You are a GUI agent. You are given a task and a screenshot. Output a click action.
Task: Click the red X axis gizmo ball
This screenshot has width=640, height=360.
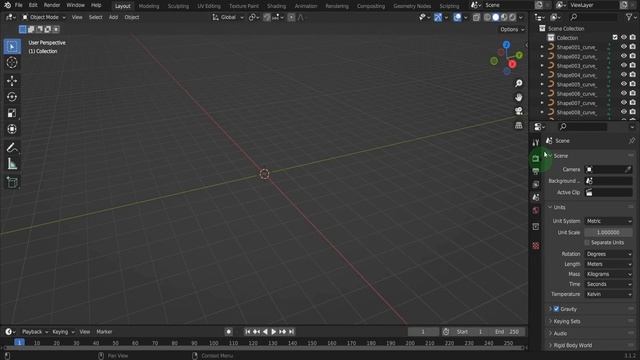click(x=512, y=64)
